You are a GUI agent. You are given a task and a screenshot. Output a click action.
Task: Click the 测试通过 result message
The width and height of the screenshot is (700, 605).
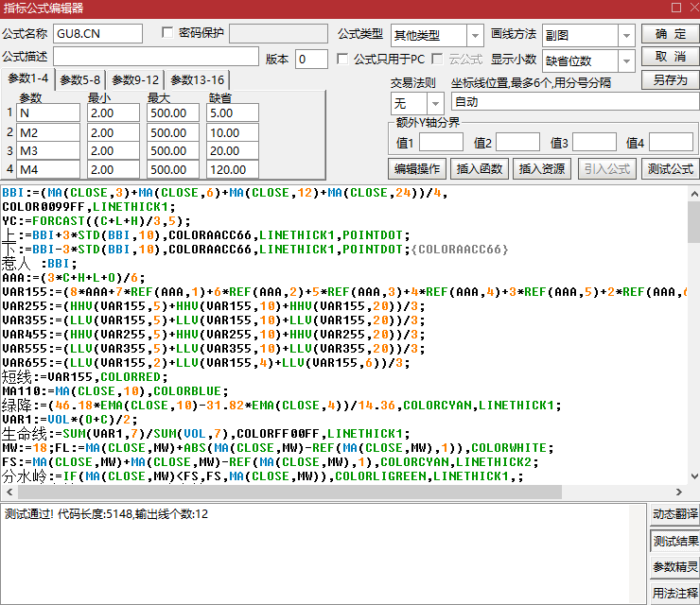[106, 514]
